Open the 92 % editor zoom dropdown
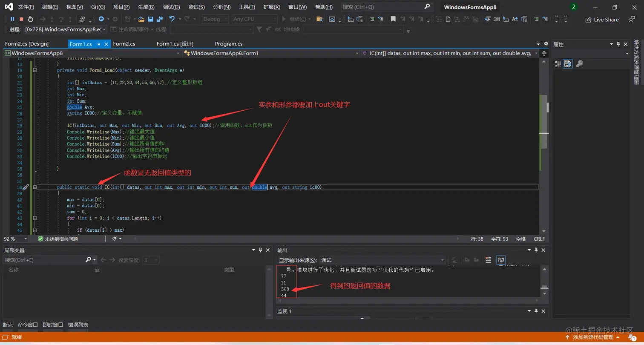This screenshot has width=644, height=345. point(15,239)
